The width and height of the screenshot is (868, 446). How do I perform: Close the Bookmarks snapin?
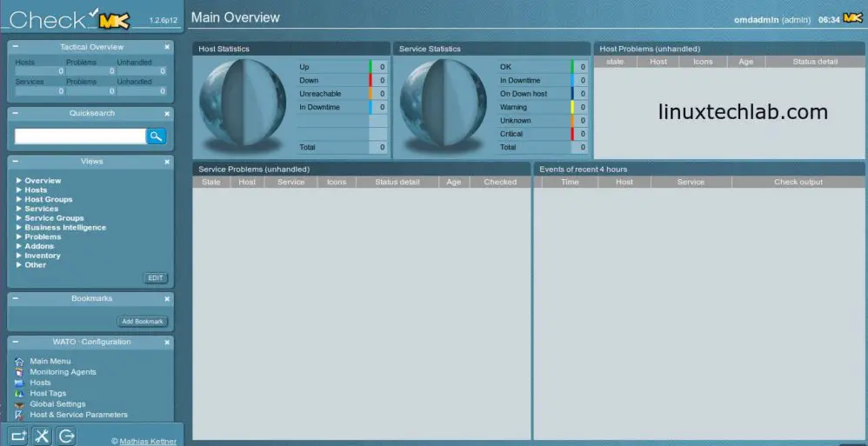pos(167,299)
